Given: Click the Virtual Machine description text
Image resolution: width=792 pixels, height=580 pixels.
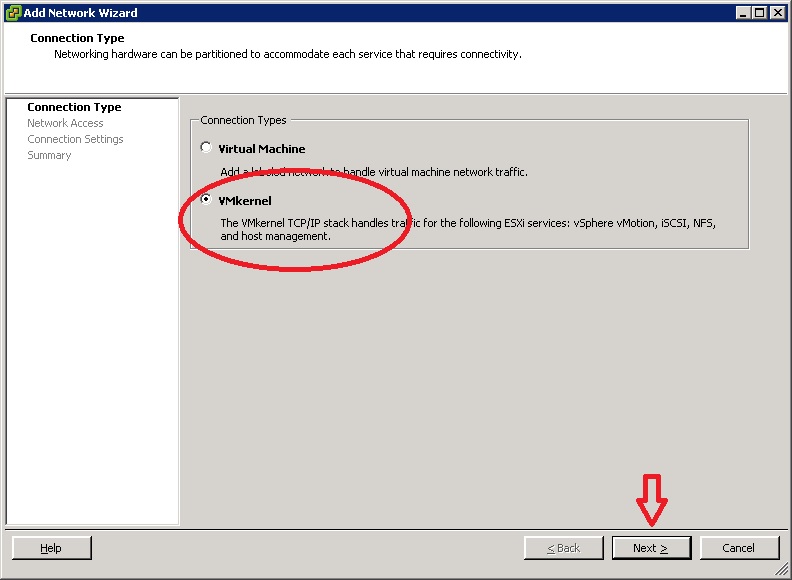Looking at the screenshot, I should 373,172.
